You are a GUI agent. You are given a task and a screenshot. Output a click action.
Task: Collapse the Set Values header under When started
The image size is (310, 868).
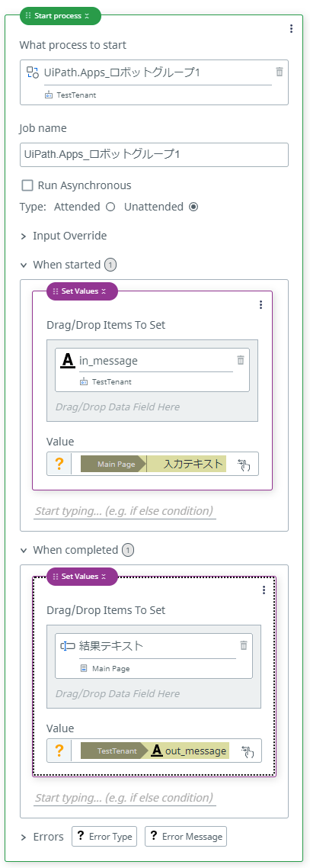[104, 291]
